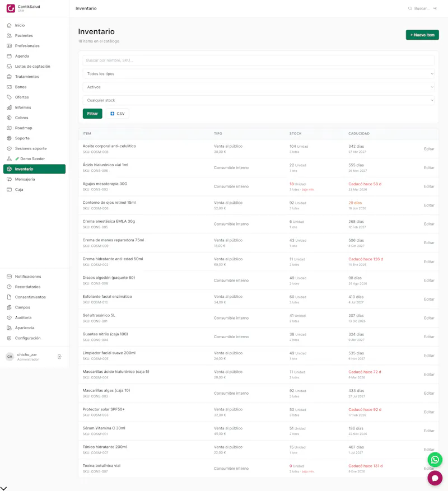Export inventory with CSV button
The width and height of the screenshot is (448, 491).
point(118,114)
